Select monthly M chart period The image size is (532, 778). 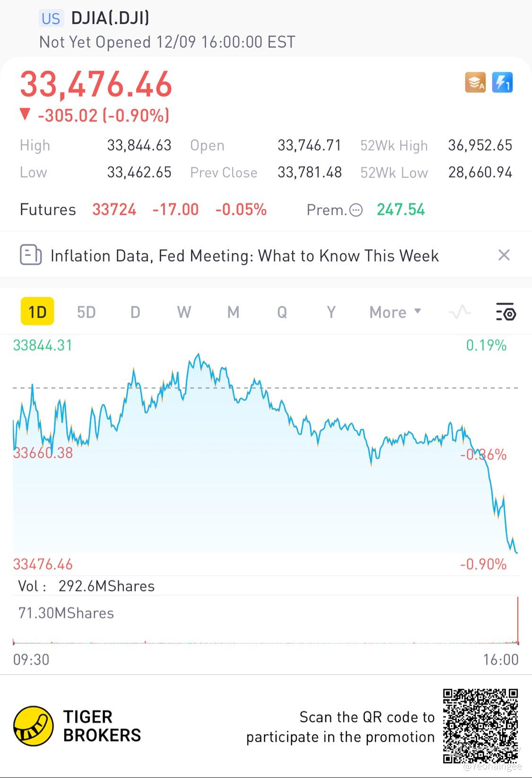(x=233, y=312)
